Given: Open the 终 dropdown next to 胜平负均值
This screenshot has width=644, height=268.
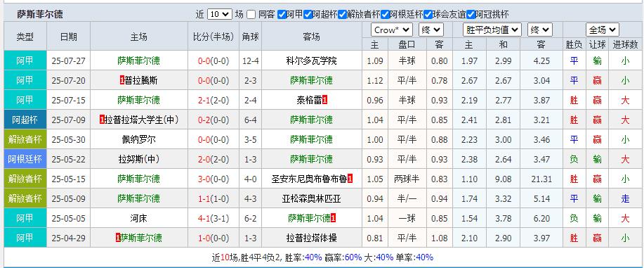Looking at the screenshot, I should click(x=540, y=30).
